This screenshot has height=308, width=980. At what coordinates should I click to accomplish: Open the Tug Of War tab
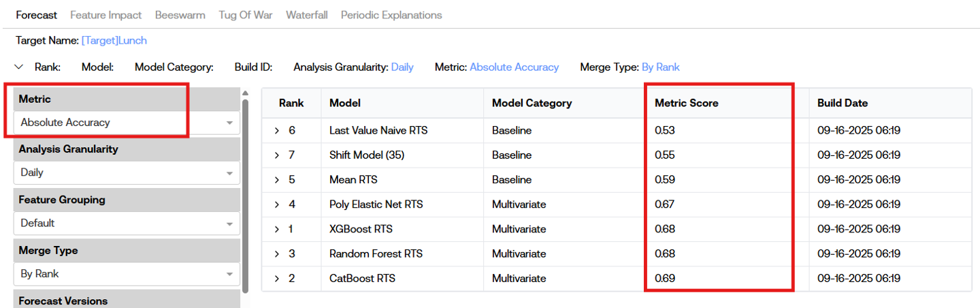246,15
